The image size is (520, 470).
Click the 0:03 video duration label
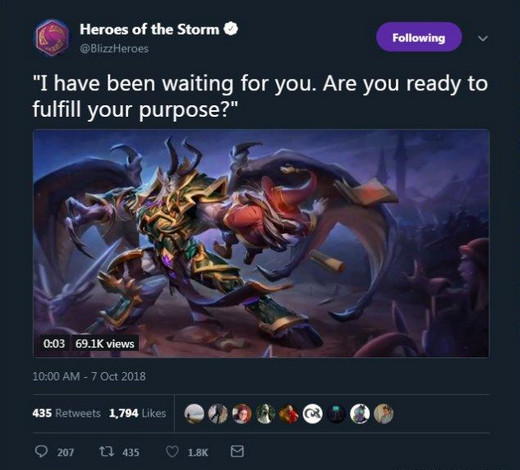[x=54, y=344]
